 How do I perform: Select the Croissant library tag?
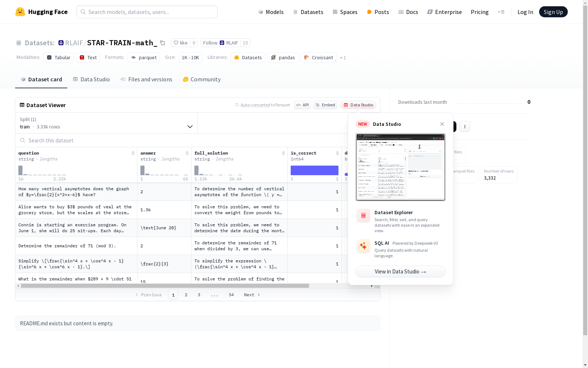point(319,57)
